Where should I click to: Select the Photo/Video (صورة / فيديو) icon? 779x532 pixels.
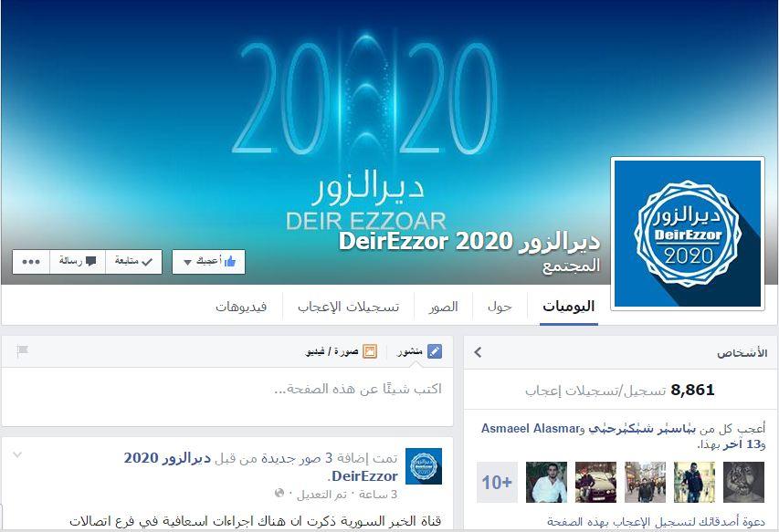(370, 351)
